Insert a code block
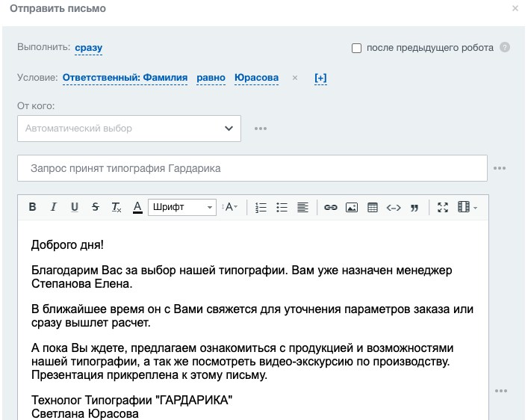Viewport: 528px width, 420px height. [x=394, y=207]
